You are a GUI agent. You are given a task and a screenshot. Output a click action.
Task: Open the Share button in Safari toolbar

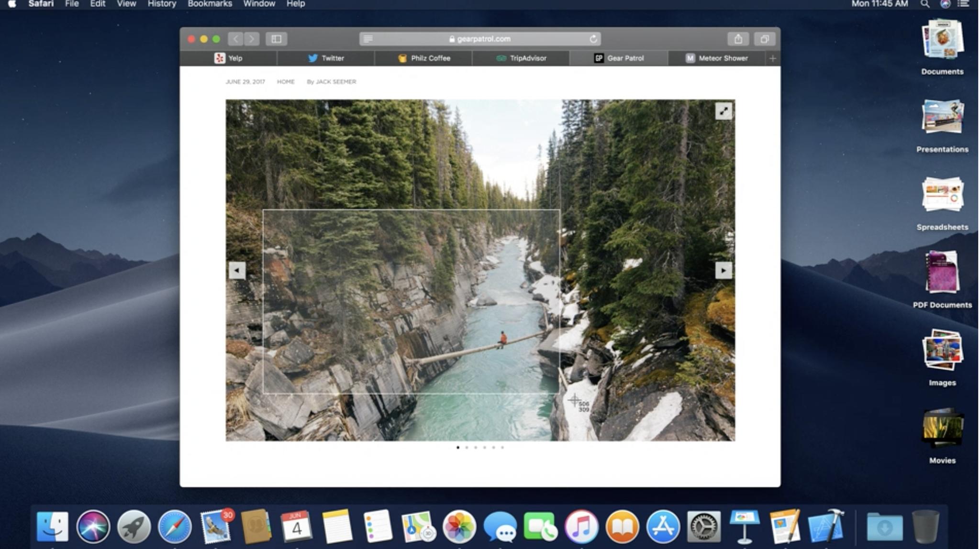tap(738, 39)
